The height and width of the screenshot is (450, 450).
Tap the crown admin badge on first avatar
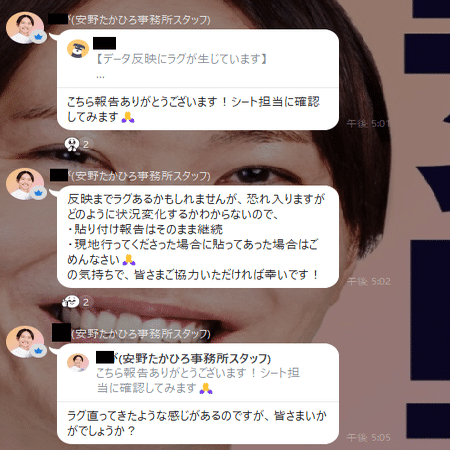click(x=38, y=36)
